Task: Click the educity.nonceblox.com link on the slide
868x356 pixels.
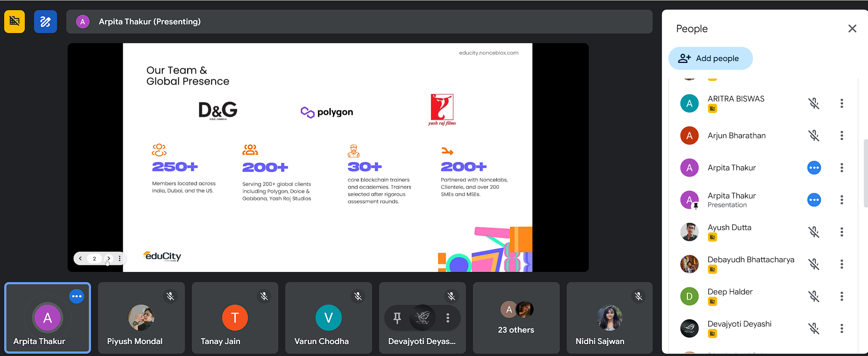Action: (489, 53)
